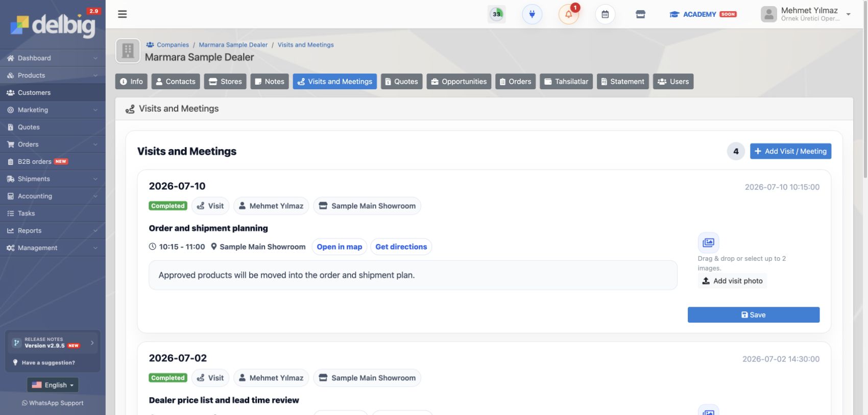This screenshot has width=868, height=415.
Task: Save the 2026-07-10 visit
Action: [754, 315]
